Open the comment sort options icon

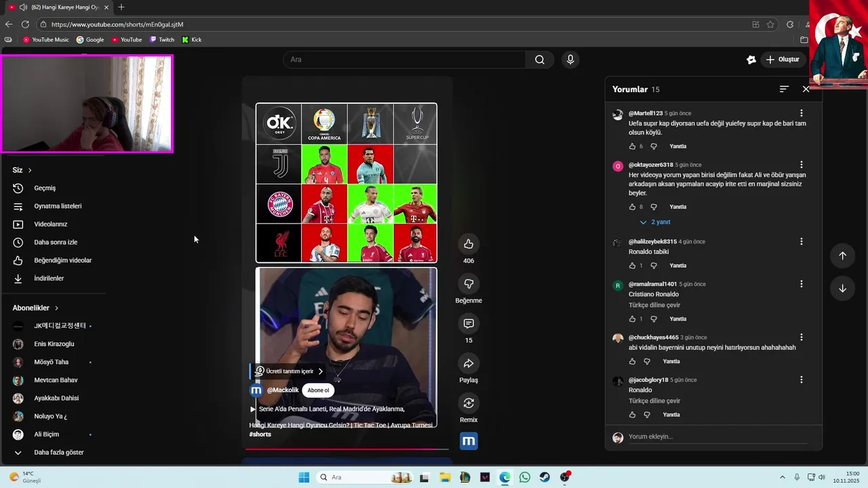pos(784,89)
